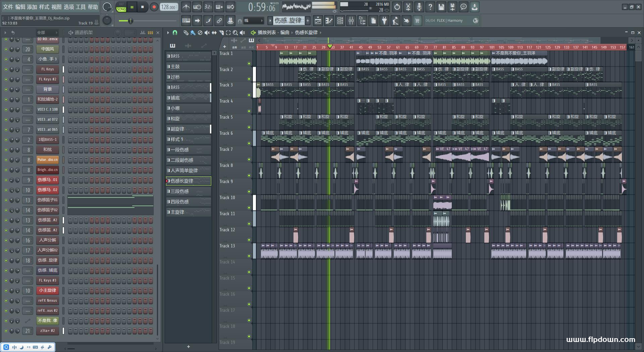
Task: Click the tempo field showing 128.000
Action: (x=169, y=7)
